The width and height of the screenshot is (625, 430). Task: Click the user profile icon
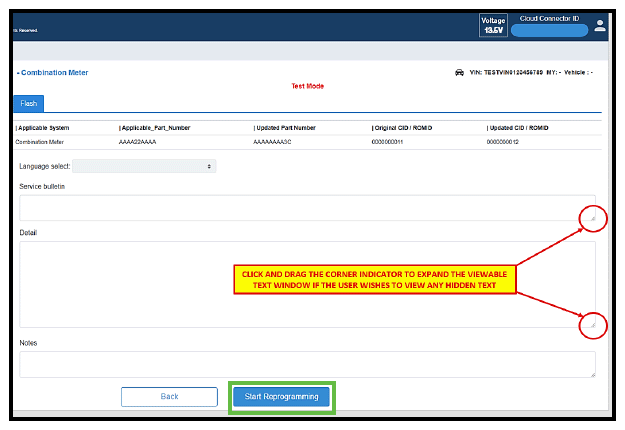[x=600, y=25]
